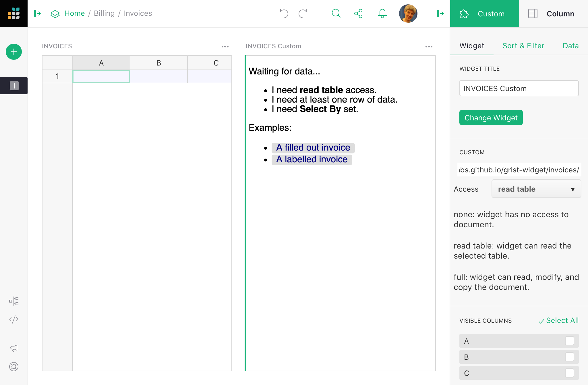Click the green add new button
588x385 pixels.
[x=14, y=52]
